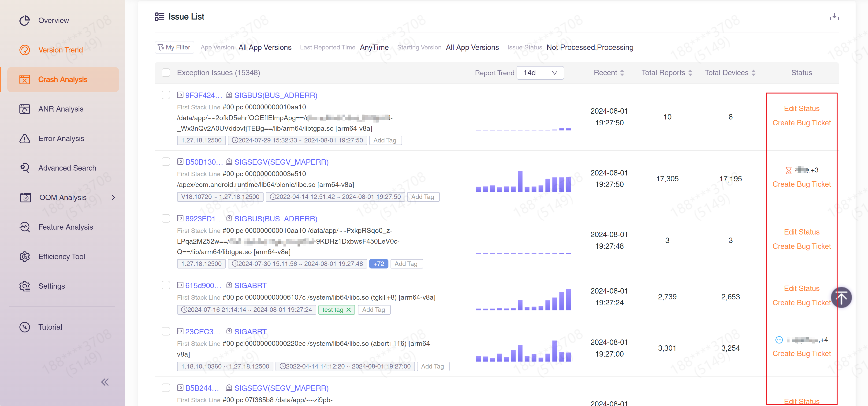This screenshot has height=406, width=868.
Task: Open the Report Trend 14d dropdown
Action: point(540,72)
